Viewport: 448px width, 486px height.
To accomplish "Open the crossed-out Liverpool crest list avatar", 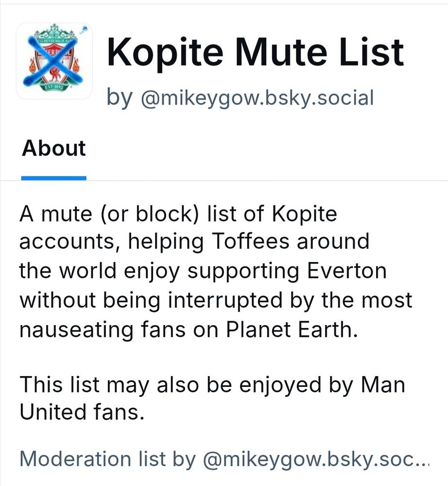I will [54, 61].
